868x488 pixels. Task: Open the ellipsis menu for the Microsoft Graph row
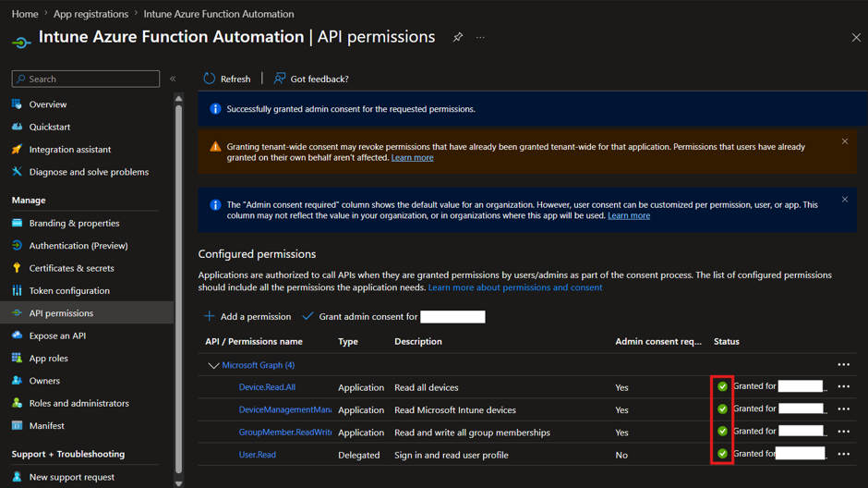[x=844, y=364]
